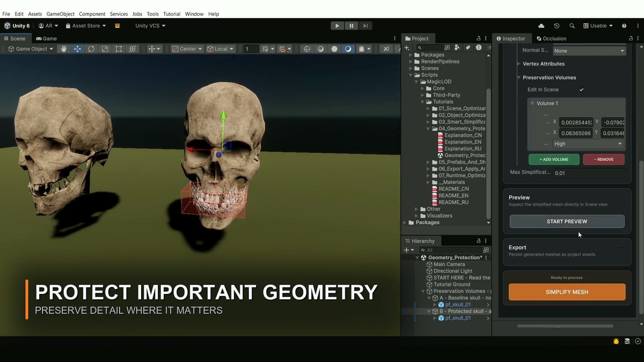Click the Step frame button
Screen dimensions: 644x362
[x=365, y=26]
